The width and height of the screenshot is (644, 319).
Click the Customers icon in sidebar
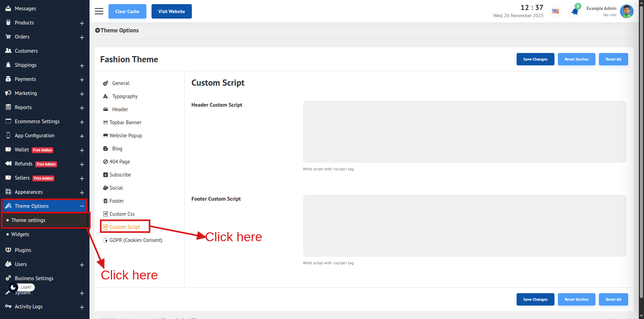pos(8,51)
